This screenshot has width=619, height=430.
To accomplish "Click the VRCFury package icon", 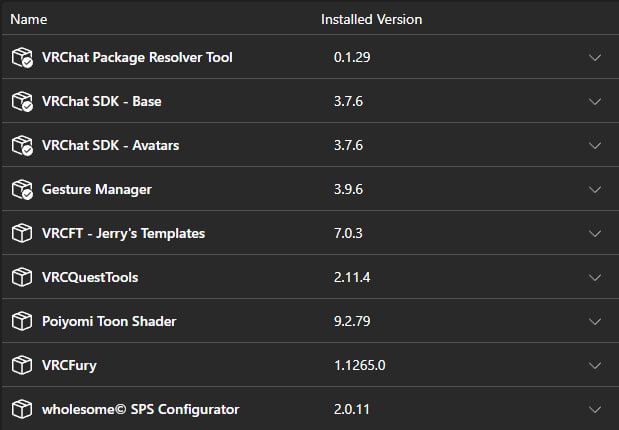I will pyautogui.click(x=23, y=365).
